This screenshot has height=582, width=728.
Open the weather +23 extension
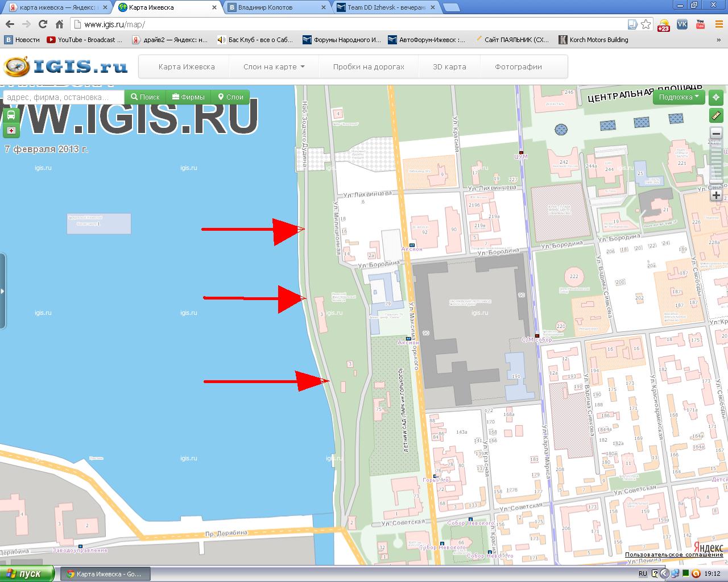(x=663, y=25)
